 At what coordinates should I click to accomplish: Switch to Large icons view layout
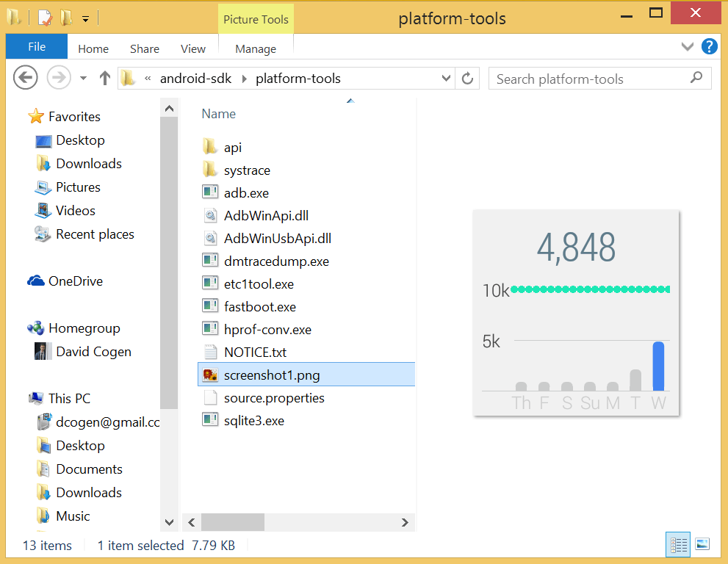702,545
